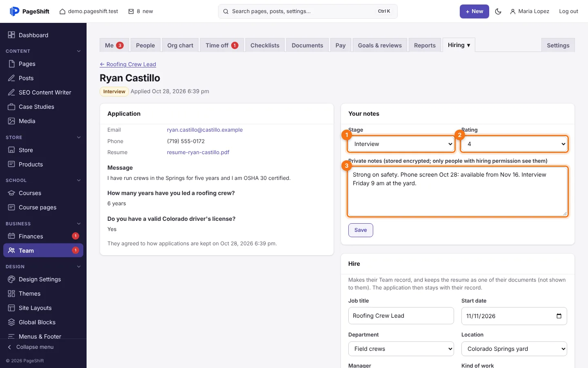Screen dimensions: 588x368
Task: Open the Time off tab
Action: coord(222,45)
